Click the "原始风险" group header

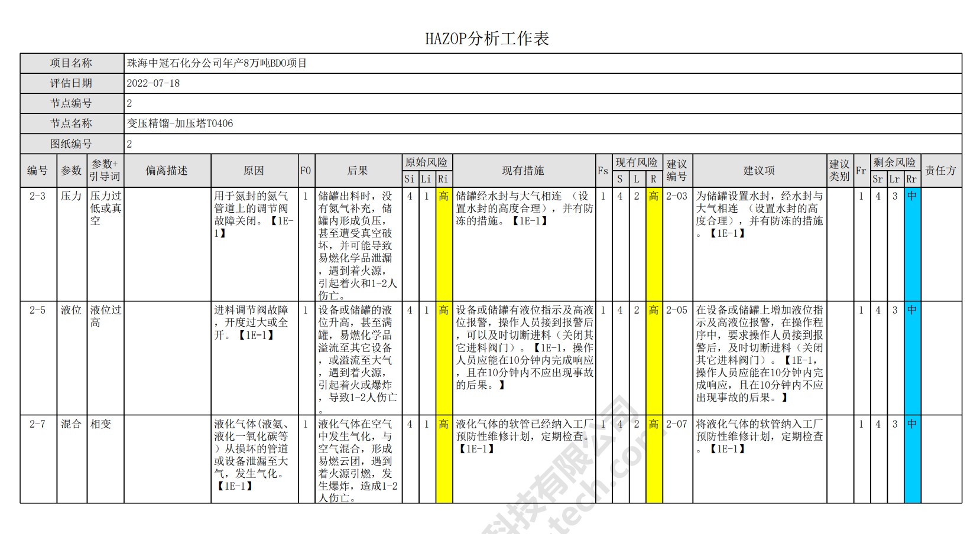[x=427, y=162]
